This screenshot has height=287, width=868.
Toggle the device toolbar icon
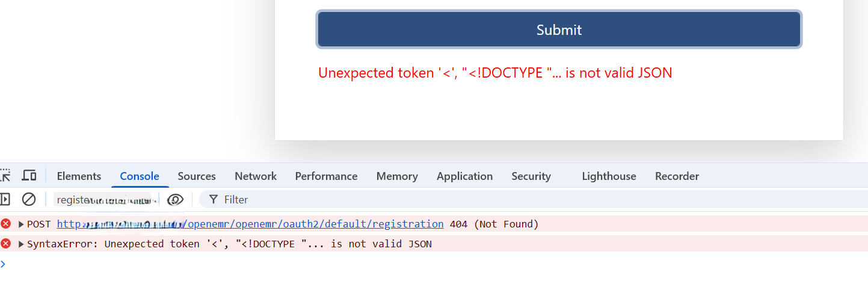click(x=29, y=176)
